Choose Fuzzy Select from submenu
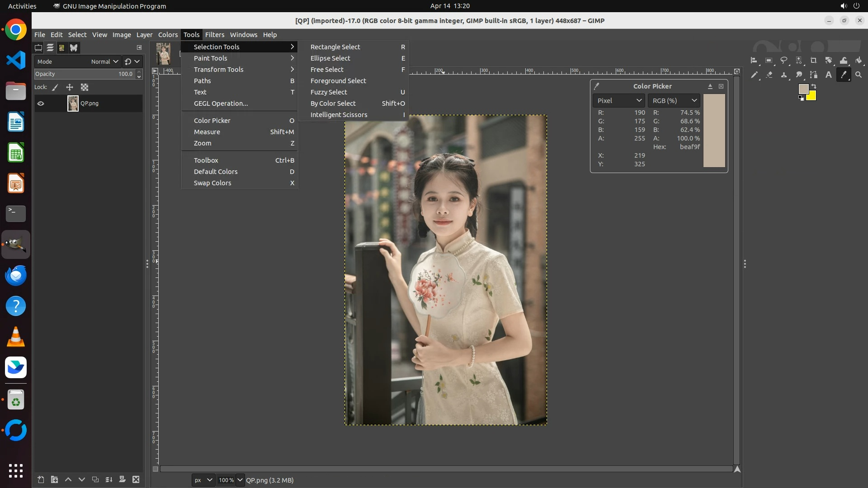The width and height of the screenshot is (868, 488). pos(329,92)
